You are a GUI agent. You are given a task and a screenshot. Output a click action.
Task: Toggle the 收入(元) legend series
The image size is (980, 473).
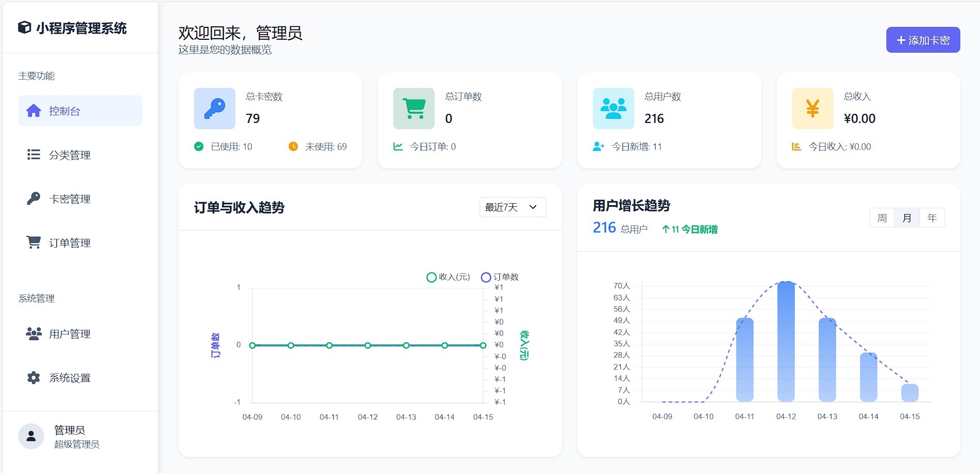[x=448, y=277]
